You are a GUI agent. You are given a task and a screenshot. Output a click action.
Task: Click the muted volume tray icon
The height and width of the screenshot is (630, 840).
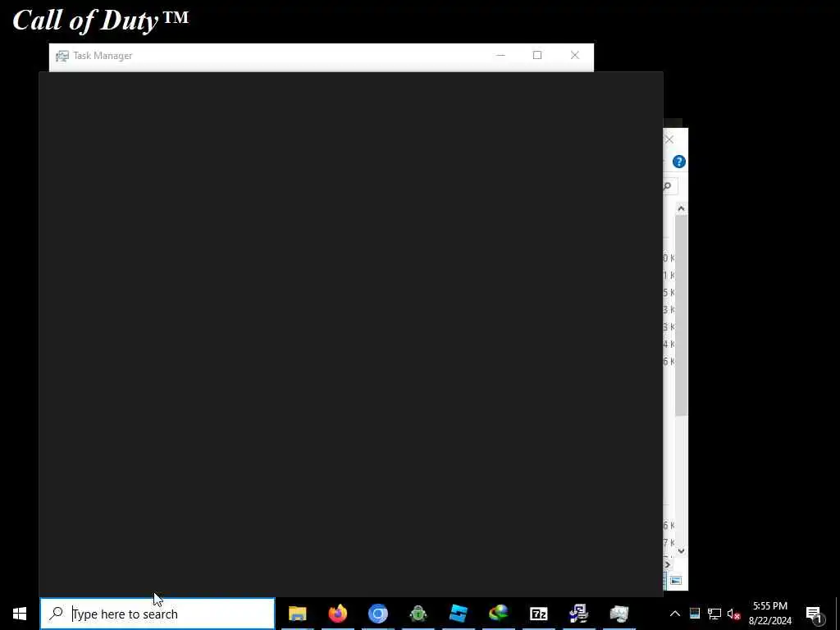coord(733,614)
